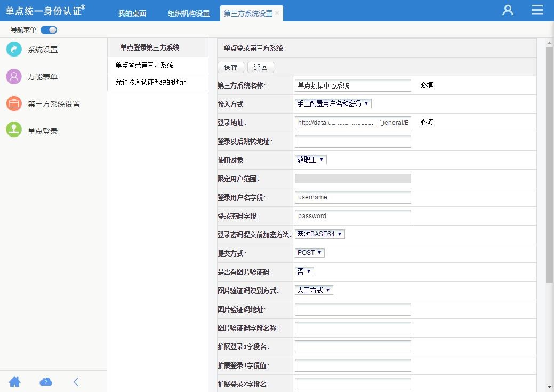
Task: Click the 单点统一身份认证 logo title
Action: pos(45,11)
